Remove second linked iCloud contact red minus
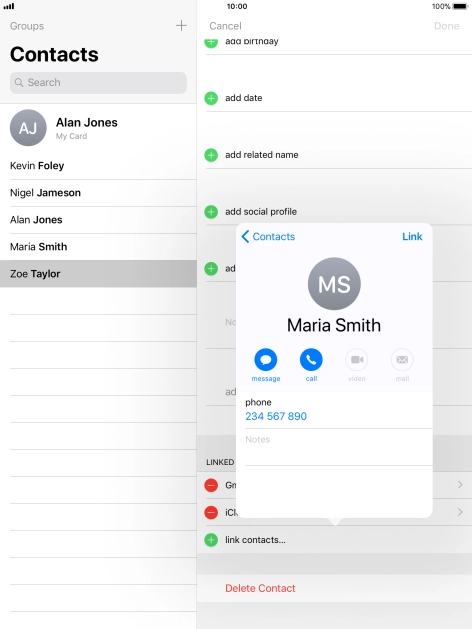This screenshot has height=629, width=472. coord(211,512)
